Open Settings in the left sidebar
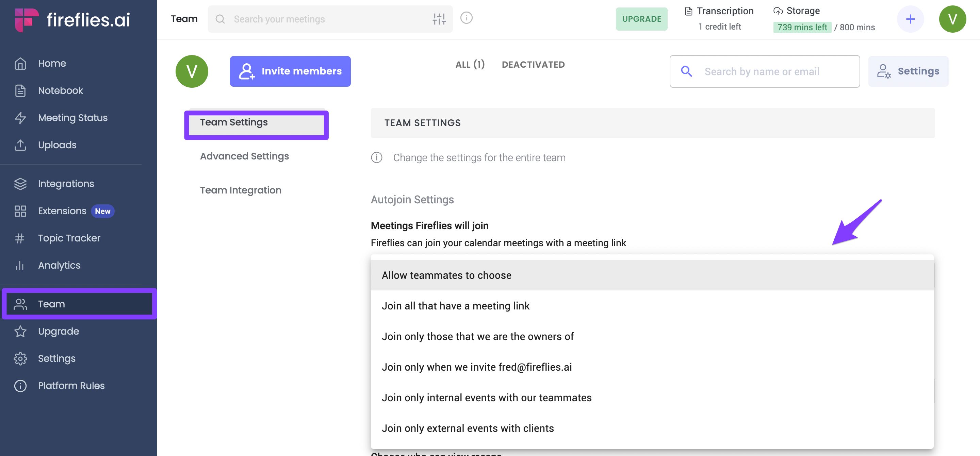The height and width of the screenshot is (456, 980). click(57, 358)
